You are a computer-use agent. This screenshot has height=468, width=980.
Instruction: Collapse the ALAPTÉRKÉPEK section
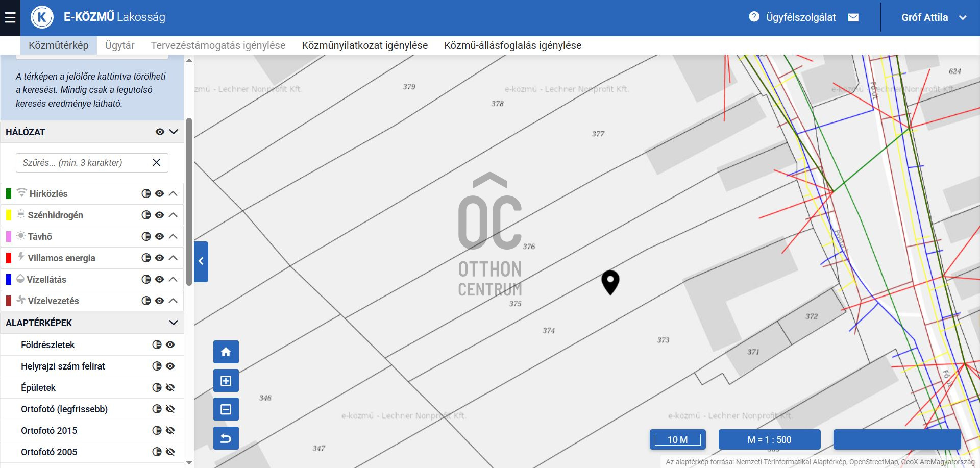174,323
